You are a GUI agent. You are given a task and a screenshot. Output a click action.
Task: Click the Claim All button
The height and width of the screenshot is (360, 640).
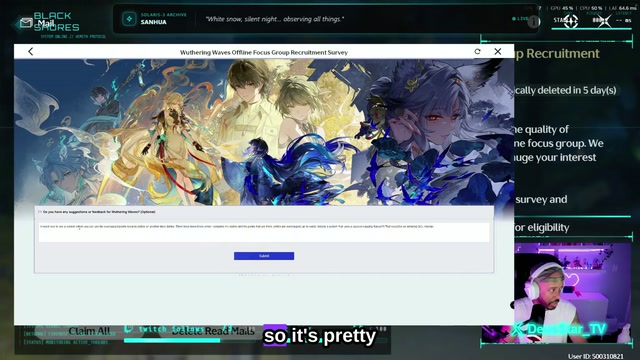pyautogui.click(x=89, y=331)
